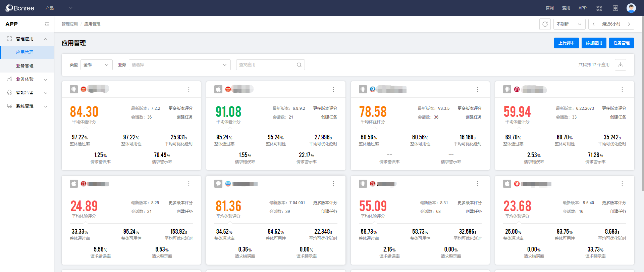This screenshot has width=644, height=272.
Task: Expand the 业务体验 sidebar section
Action: [27, 79]
